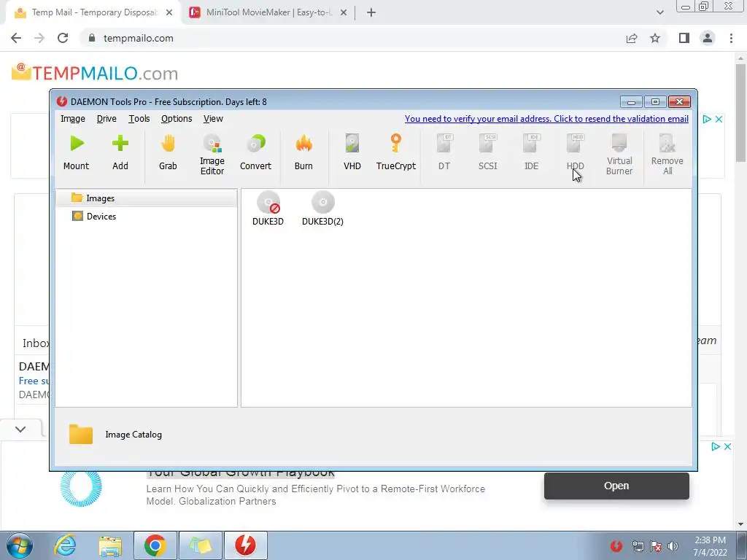747x560 pixels.
Task: Reload the tempmailo page
Action: click(x=63, y=38)
